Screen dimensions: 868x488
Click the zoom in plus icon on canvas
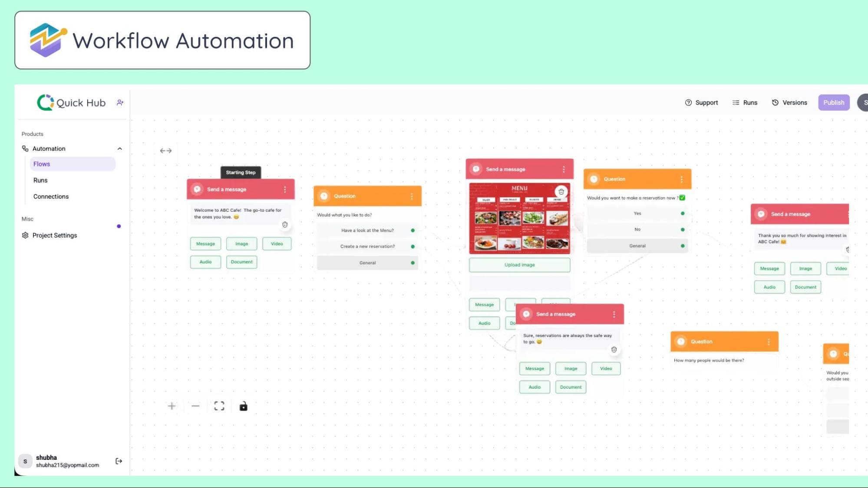(172, 406)
